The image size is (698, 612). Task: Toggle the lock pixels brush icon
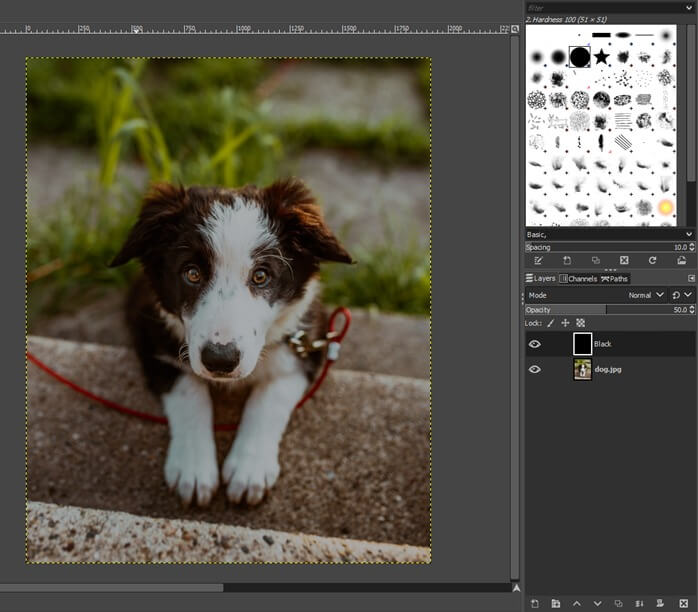click(550, 323)
